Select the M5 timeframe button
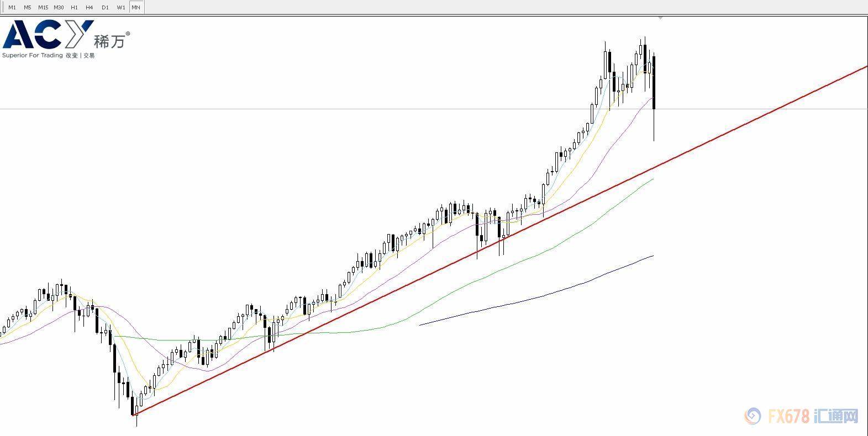Screen dimensions: 868x436 tap(28, 7)
